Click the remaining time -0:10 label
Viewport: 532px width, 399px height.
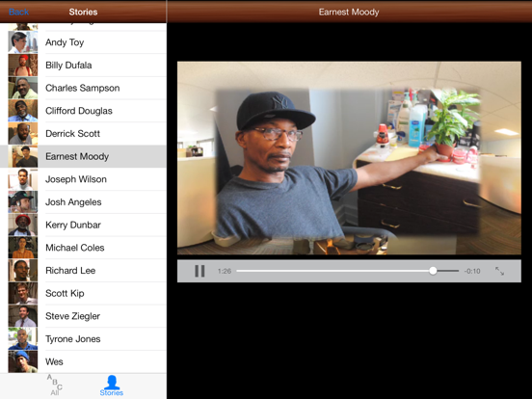(472, 271)
